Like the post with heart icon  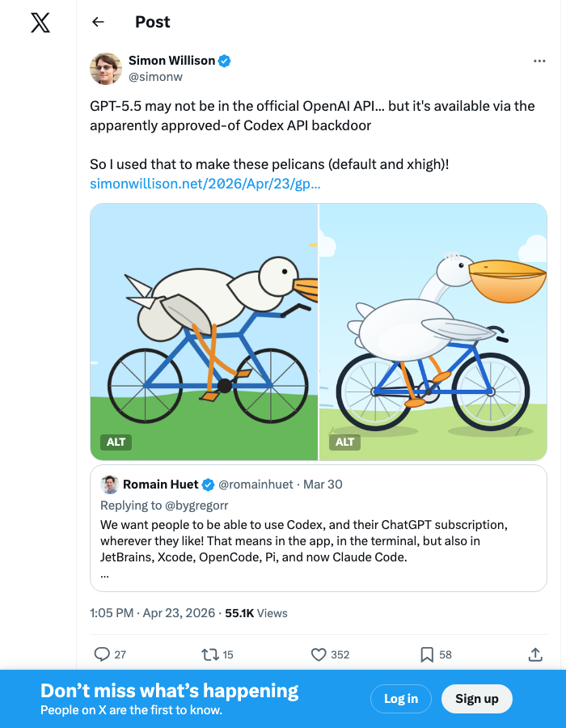(x=319, y=654)
